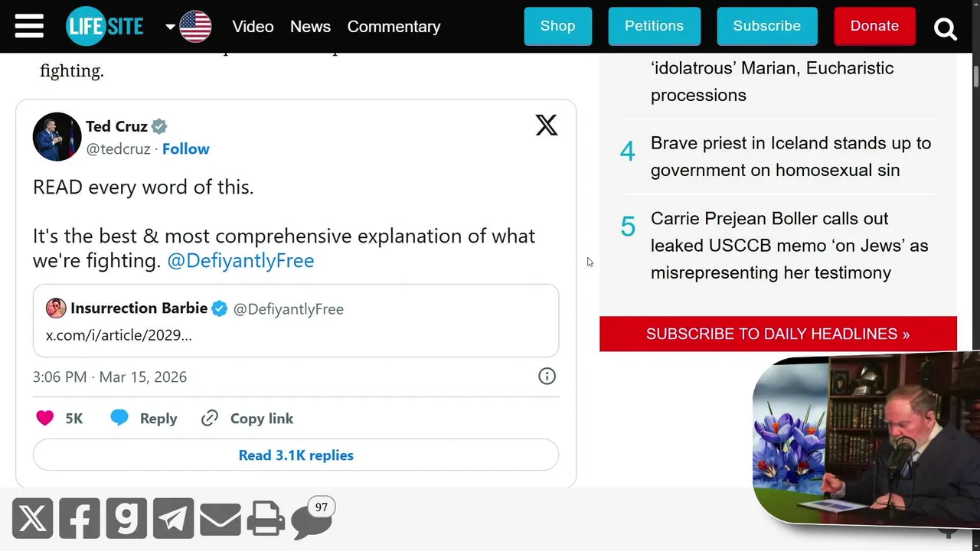Open site search magnifier icon
Screen dimensions: 980x551
click(946, 29)
